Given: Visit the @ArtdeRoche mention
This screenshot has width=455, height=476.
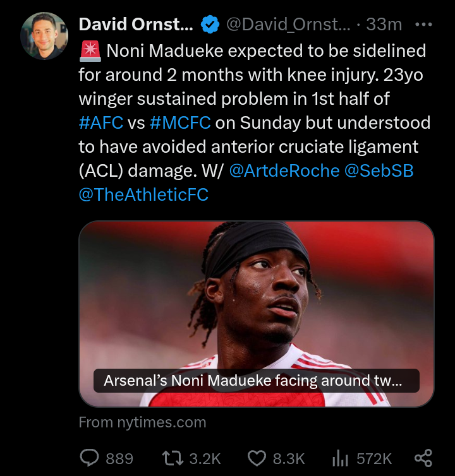Looking at the screenshot, I should [x=284, y=171].
